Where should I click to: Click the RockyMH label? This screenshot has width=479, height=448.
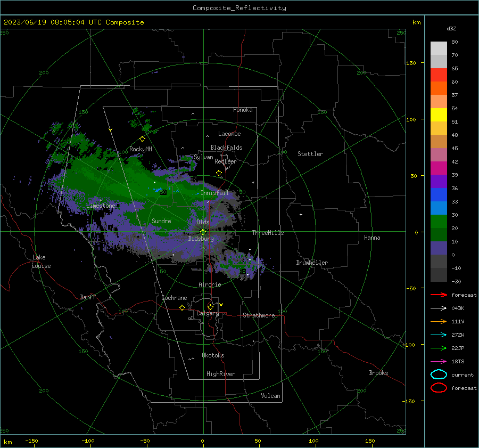[141, 149]
